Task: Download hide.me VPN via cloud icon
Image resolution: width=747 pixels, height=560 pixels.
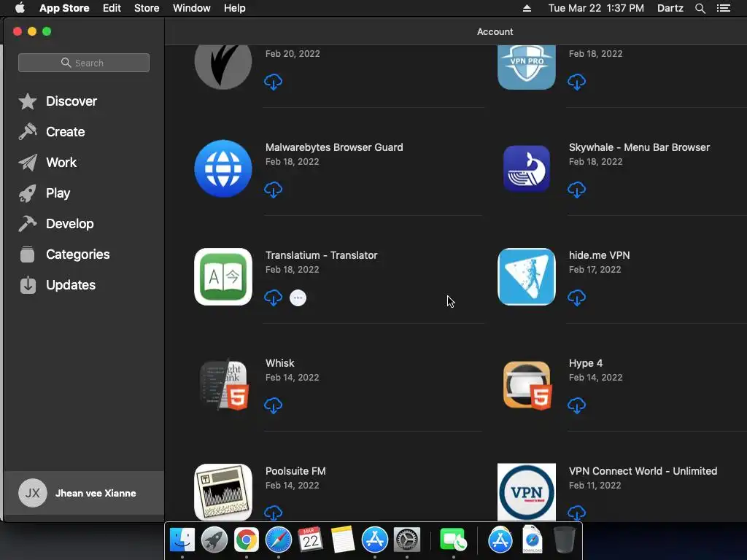Action: 576,297
